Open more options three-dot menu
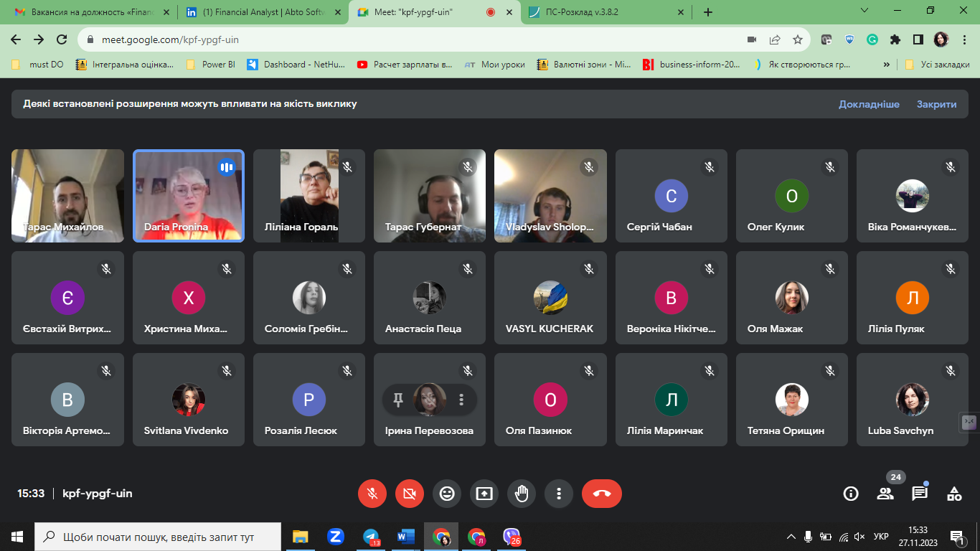 coord(559,494)
